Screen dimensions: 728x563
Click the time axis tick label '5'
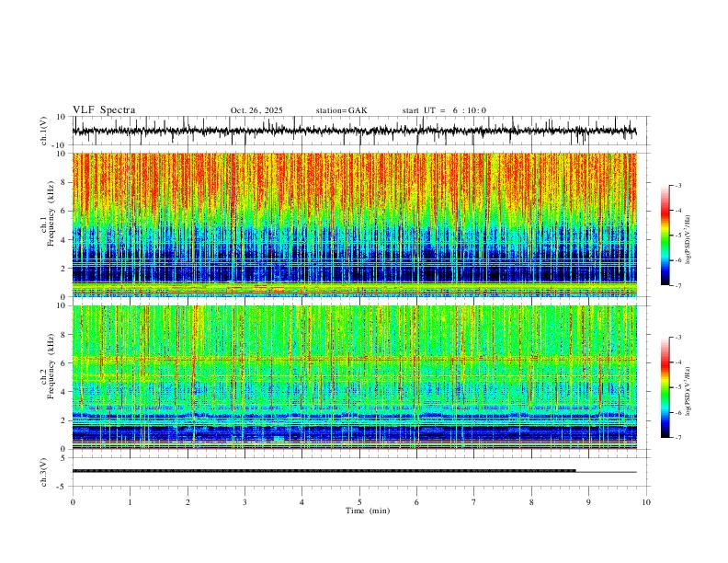pos(359,502)
